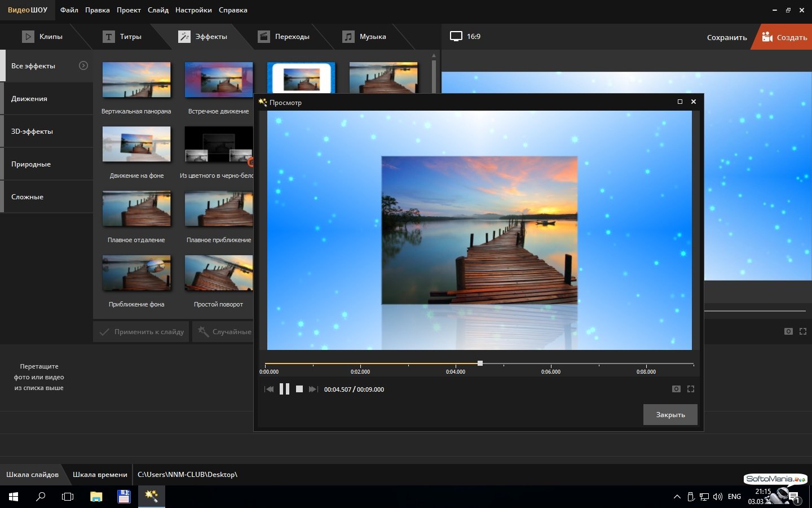Select the 'Природные' effects category
The image size is (812, 508).
[x=31, y=164]
